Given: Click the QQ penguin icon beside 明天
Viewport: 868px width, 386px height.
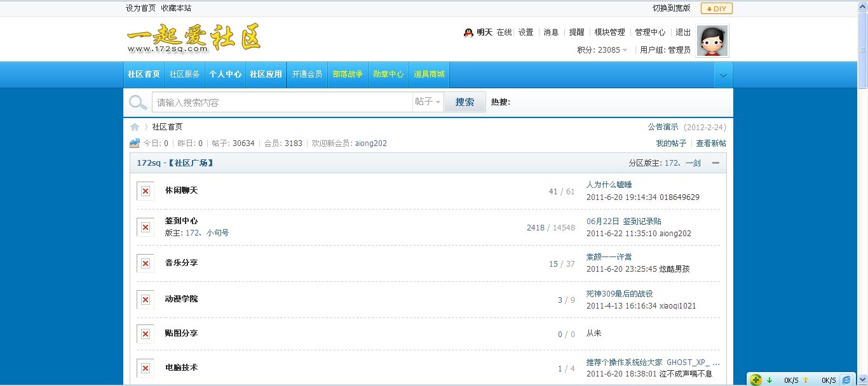Looking at the screenshot, I should click(468, 32).
